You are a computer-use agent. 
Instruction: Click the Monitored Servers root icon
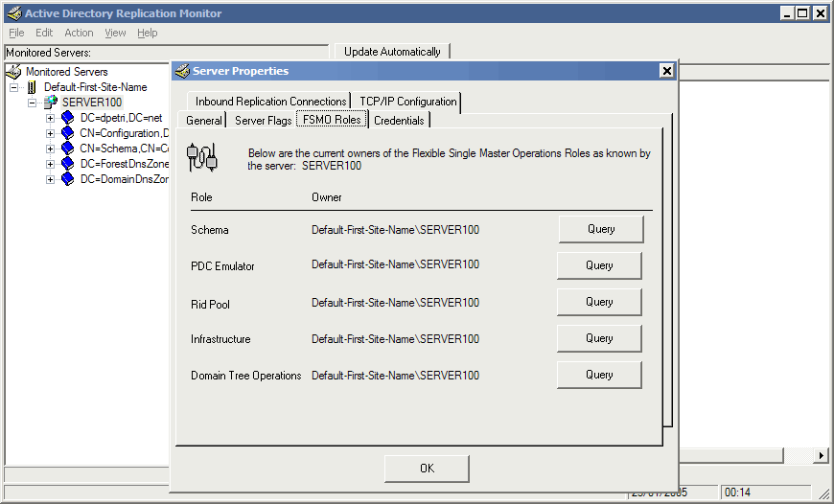[14, 71]
